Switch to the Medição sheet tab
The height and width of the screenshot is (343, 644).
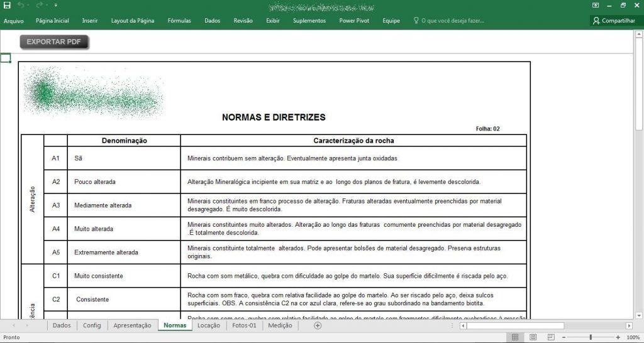(280, 325)
